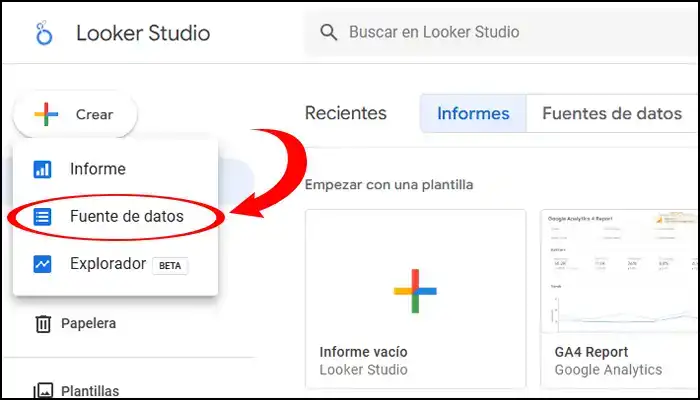Open the GA4 Report template thumbnail
Screen dimensions: 700x400
pyautogui.click(x=620, y=271)
